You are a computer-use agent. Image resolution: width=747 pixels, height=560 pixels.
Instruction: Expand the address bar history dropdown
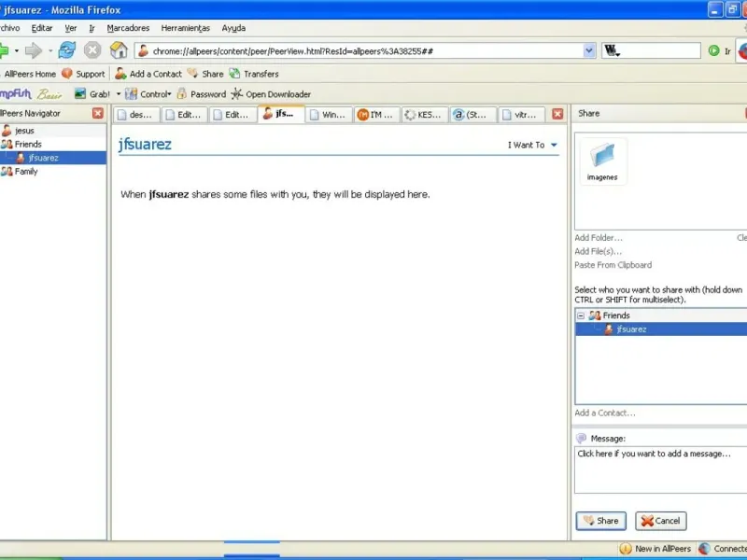pos(589,50)
